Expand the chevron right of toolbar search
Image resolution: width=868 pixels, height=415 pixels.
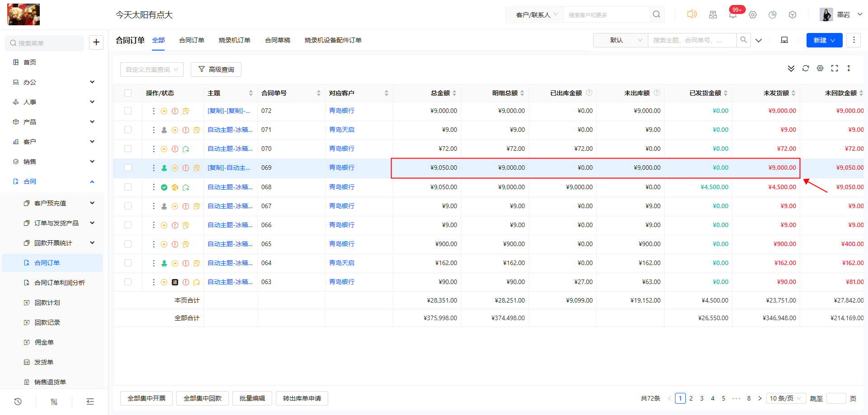point(759,40)
